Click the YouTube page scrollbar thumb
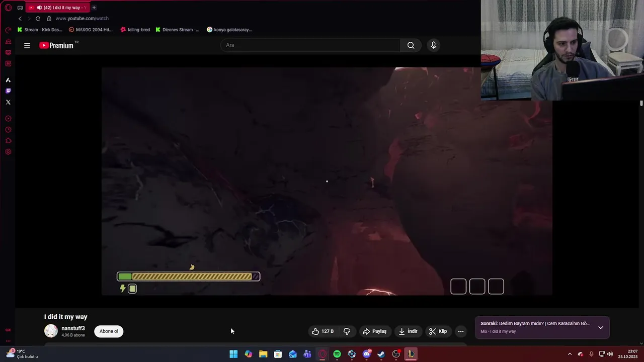The image size is (644, 362). [x=641, y=103]
